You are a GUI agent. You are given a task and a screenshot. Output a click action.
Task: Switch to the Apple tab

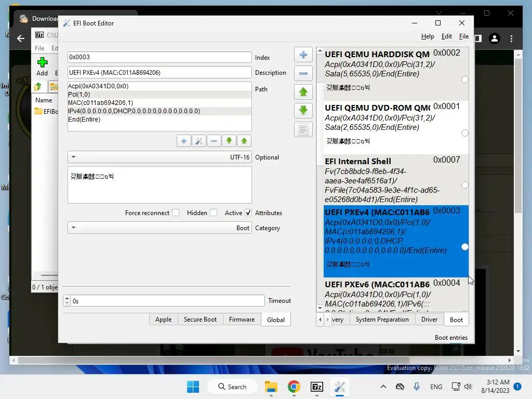tap(163, 320)
